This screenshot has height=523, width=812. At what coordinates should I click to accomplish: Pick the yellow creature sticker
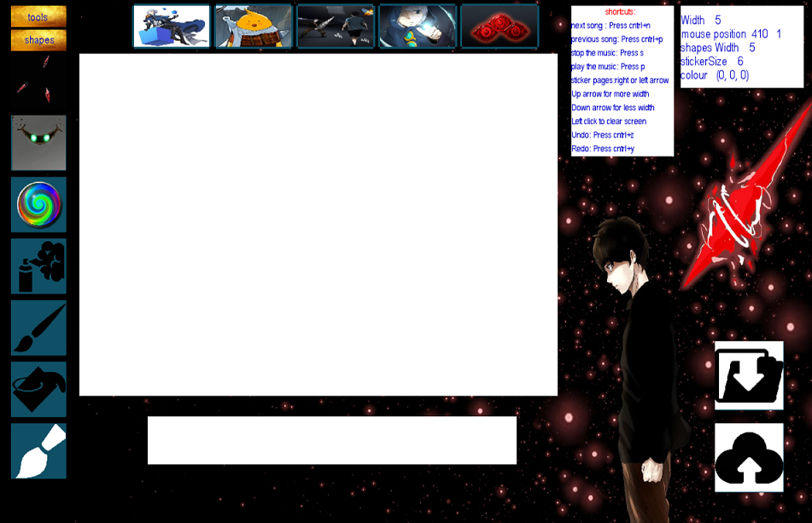(254, 26)
